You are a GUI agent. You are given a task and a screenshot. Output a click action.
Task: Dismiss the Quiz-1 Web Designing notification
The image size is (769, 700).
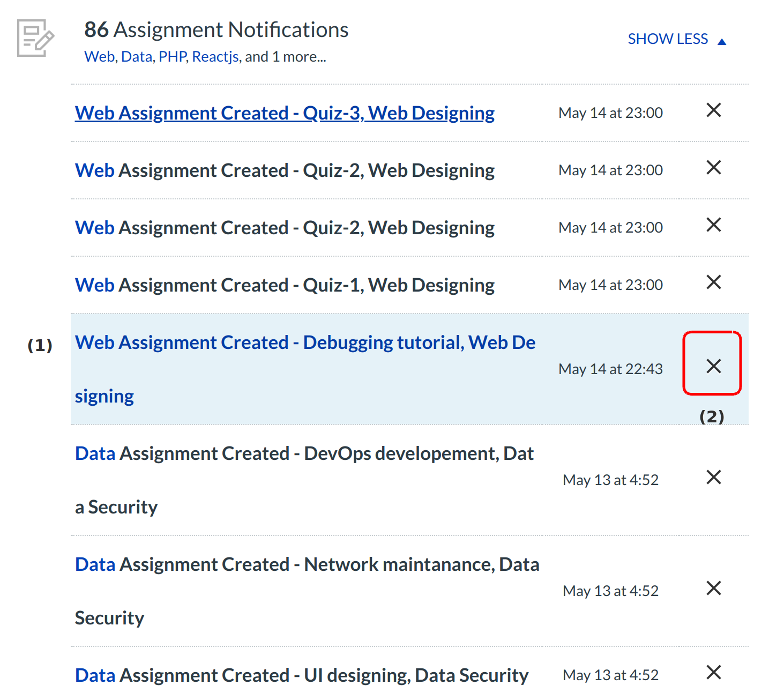(x=713, y=282)
